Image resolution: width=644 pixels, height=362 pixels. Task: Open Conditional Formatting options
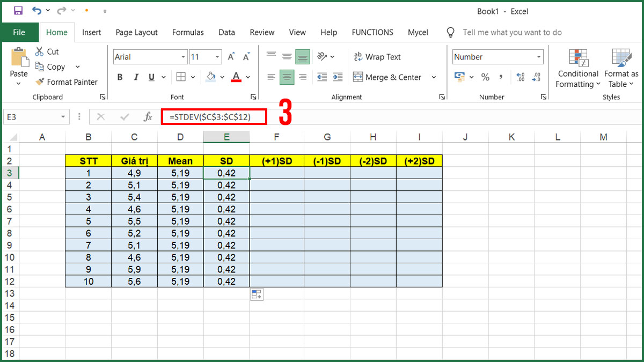577,69
